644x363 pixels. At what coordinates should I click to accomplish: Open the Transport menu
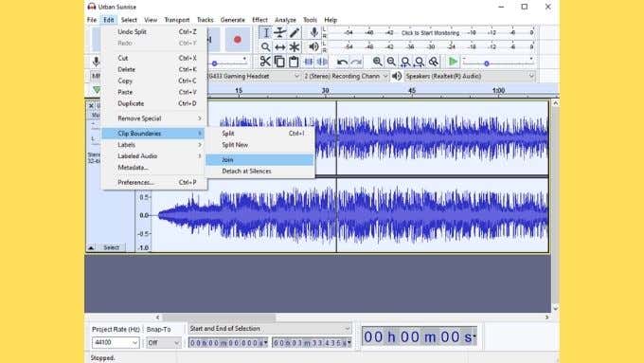coord(177,20)
